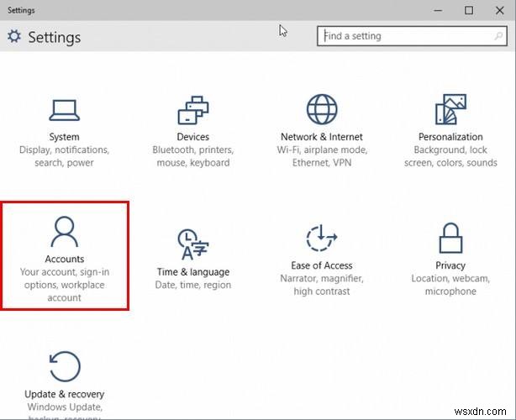This screenshot has width=516, height=420.
Task: Click in the Find a setting field
Action: [412, 36]
